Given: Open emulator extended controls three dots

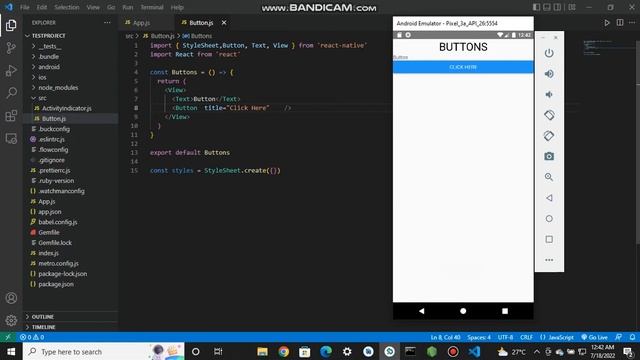Looking at the screenshot, I should tap(549, 260).
